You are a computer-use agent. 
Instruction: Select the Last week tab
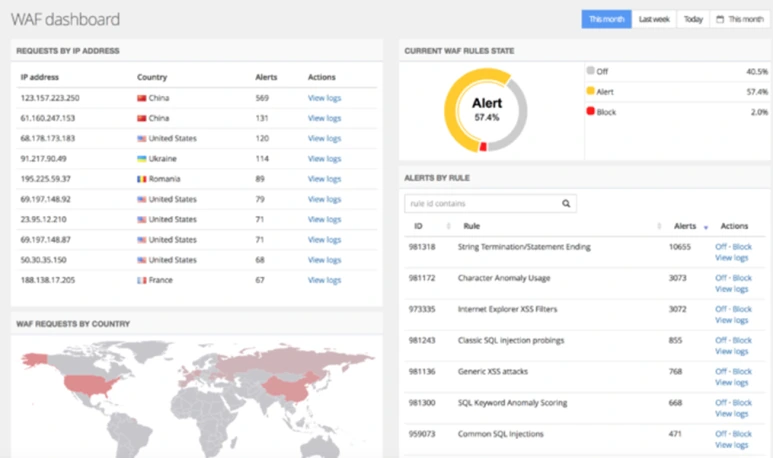click(654, 19)
